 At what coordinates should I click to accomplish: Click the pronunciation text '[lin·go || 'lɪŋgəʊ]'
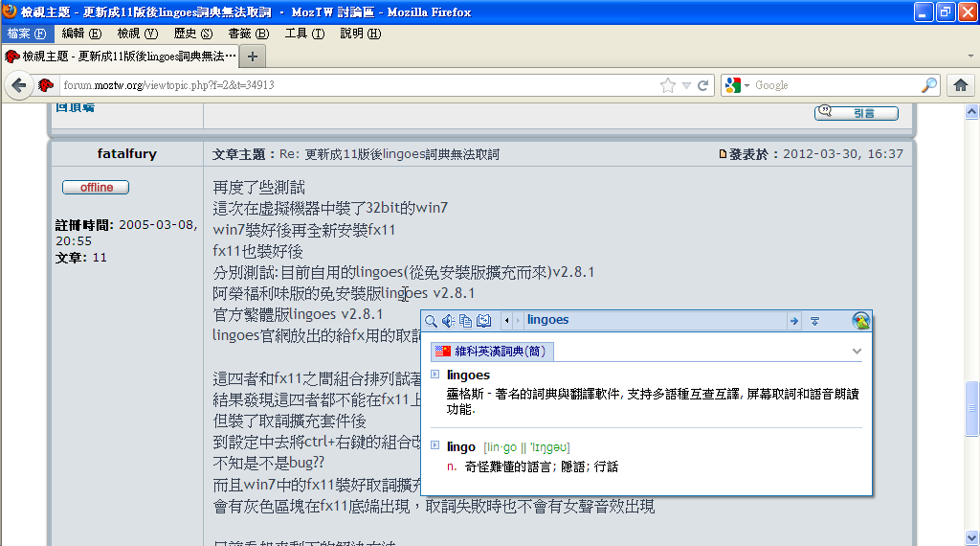(x=526, y=447)
